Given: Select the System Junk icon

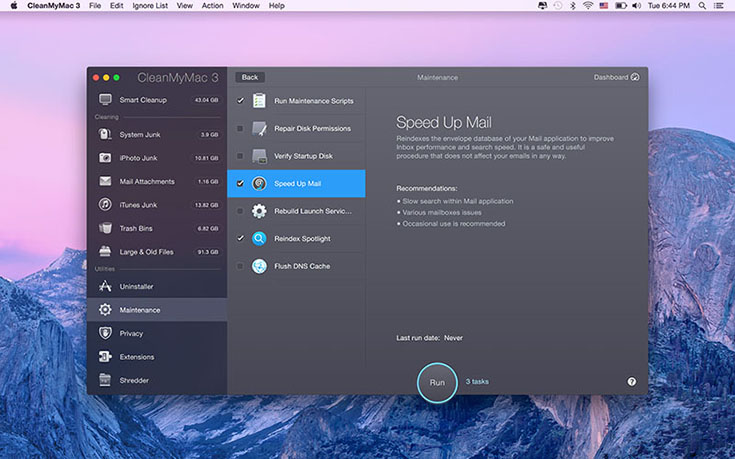Looking at the screenshot, I should pos(105,135).
